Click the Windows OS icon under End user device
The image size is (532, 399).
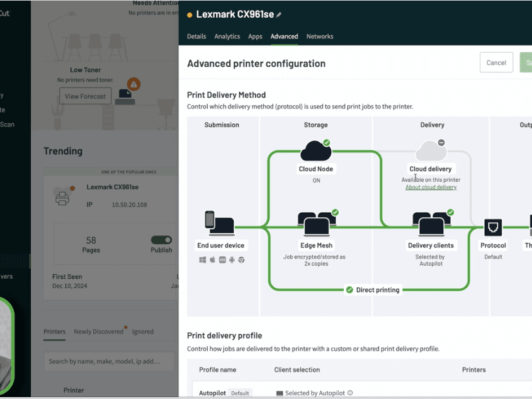pos(203,260)
